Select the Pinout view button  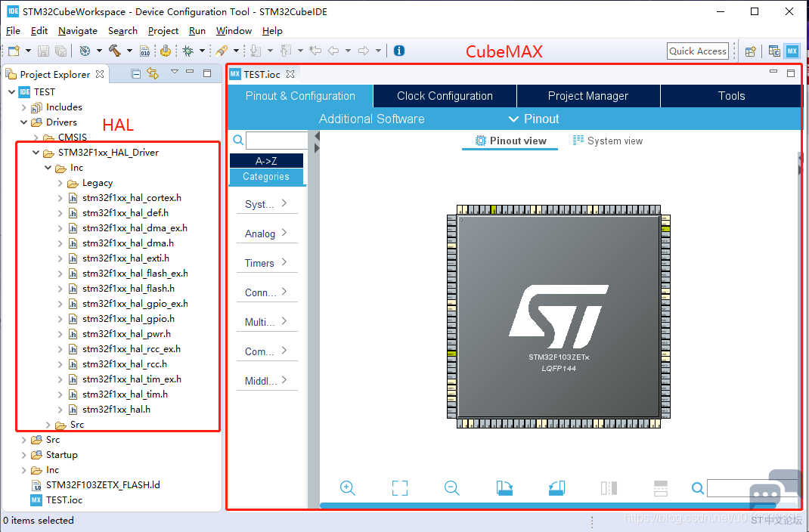tap(510, 141)
